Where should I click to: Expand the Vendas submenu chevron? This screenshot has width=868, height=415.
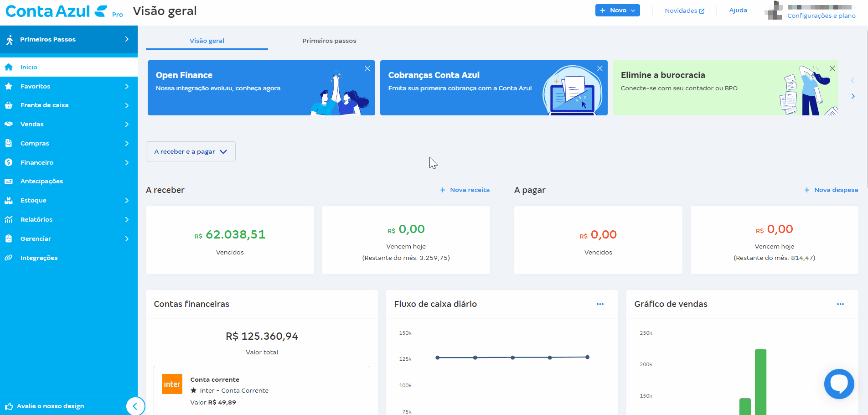127,124
